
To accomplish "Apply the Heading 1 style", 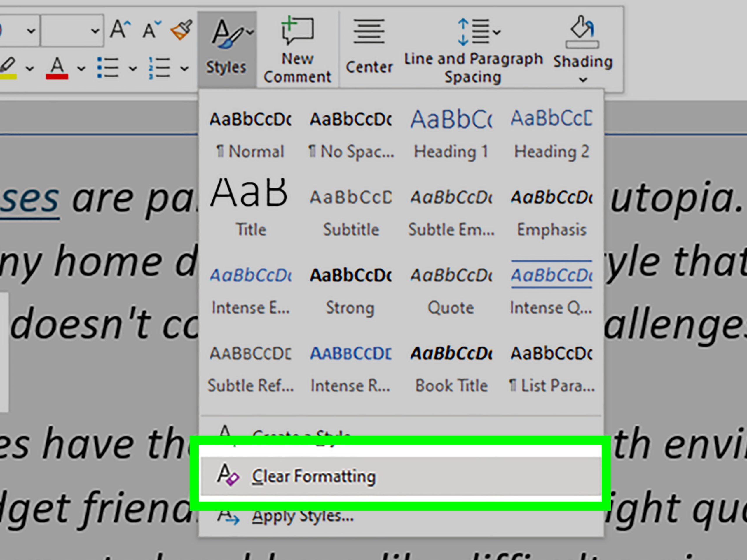I will tap(451, 134).
